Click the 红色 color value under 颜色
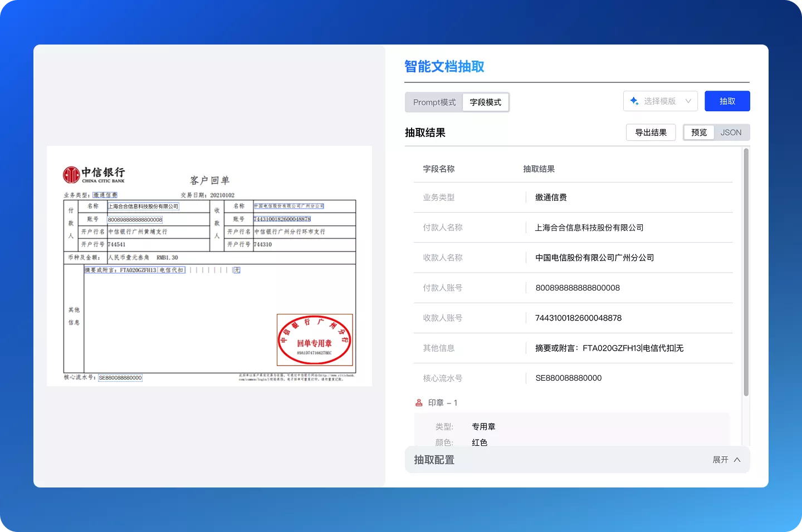 click(479, 442)
